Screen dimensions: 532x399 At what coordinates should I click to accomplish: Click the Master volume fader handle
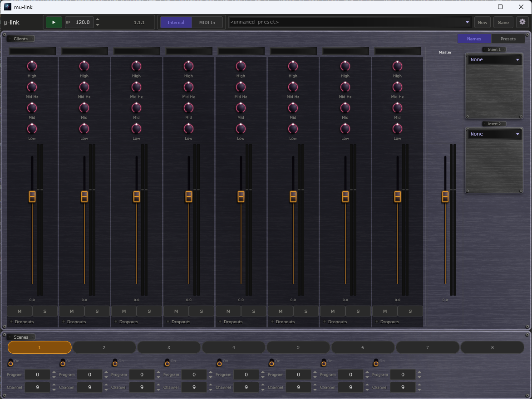point(445,196)
